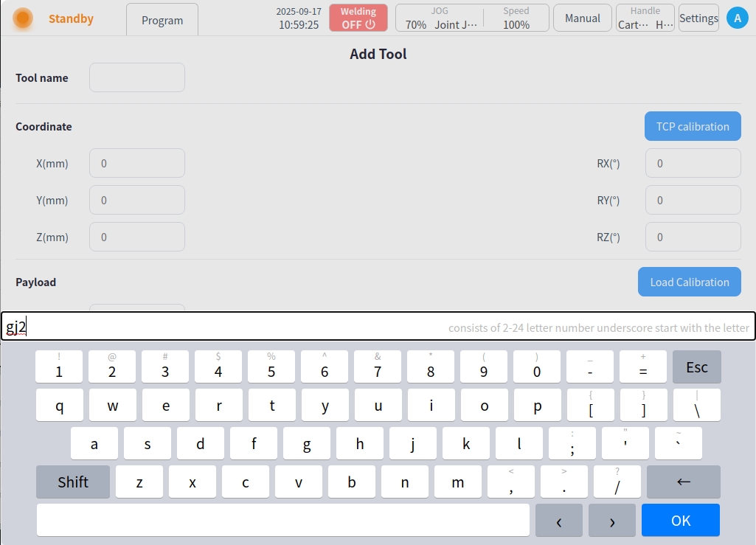This screenshot has height=545, width=756.
Task: Click the X(mm) coordinate field
Action: [137, 163]
